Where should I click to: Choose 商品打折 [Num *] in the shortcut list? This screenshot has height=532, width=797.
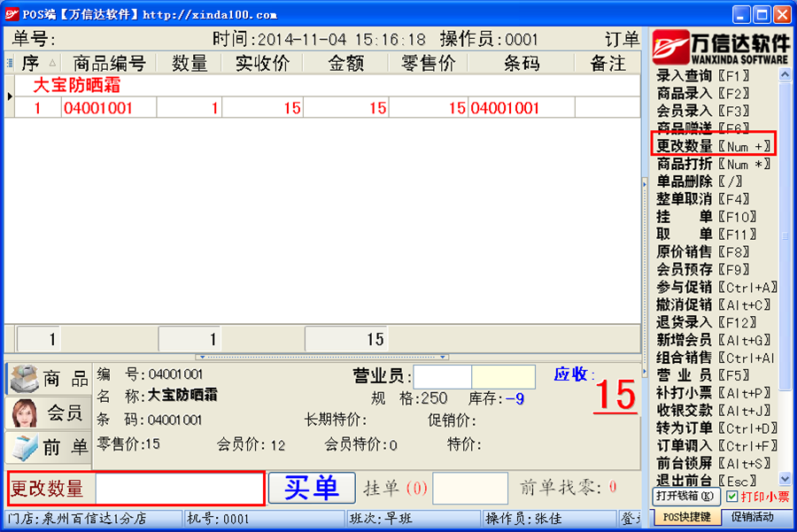coord(713,164)
